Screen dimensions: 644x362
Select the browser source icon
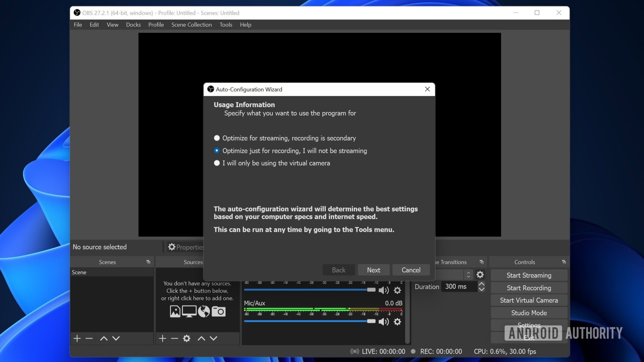(x=204, y=312)
